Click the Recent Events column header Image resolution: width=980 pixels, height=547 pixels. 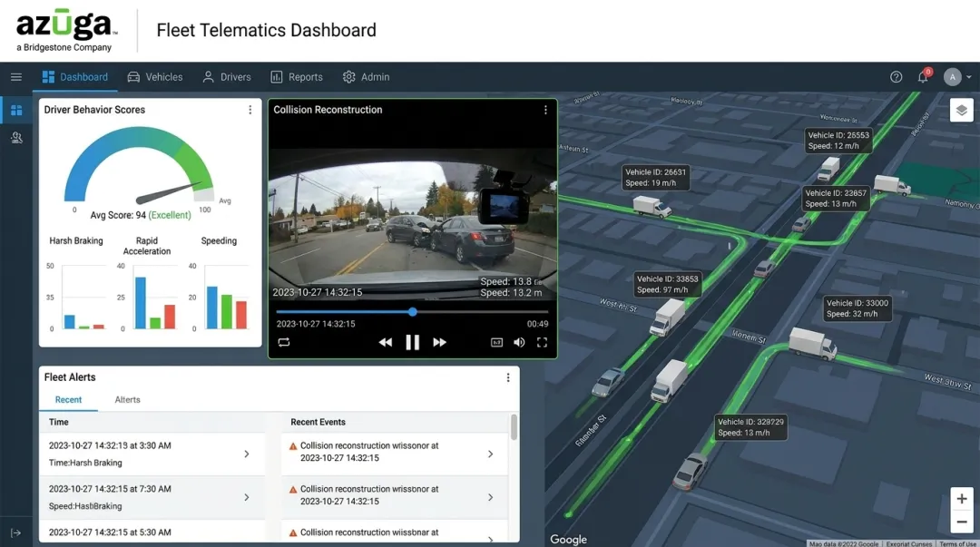pos(318,422)
